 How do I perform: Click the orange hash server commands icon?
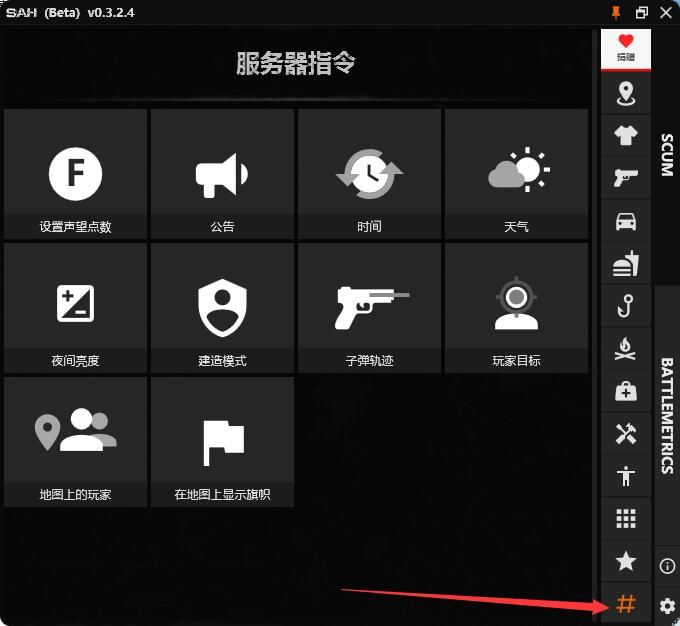coord(626,604)
